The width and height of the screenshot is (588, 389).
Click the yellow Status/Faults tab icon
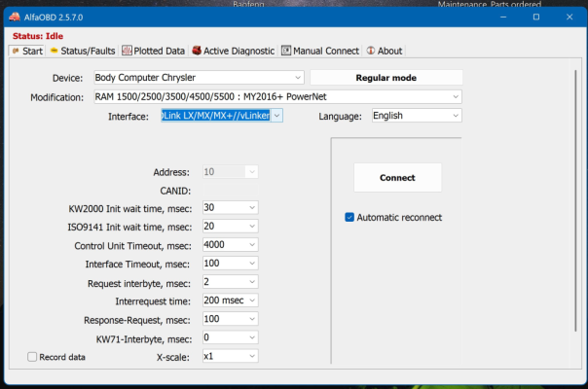click(x=54, y=51)
